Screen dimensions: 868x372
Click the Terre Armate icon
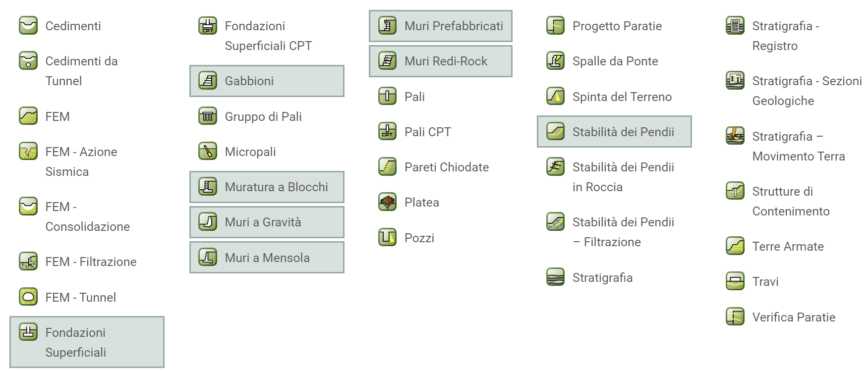pyautogui.click(x=735, y=246)
